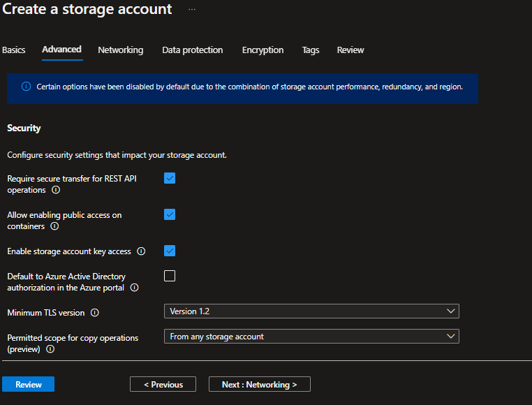
Task: Uncheck Require secure transfer for REST API
Action: point(170,178)
